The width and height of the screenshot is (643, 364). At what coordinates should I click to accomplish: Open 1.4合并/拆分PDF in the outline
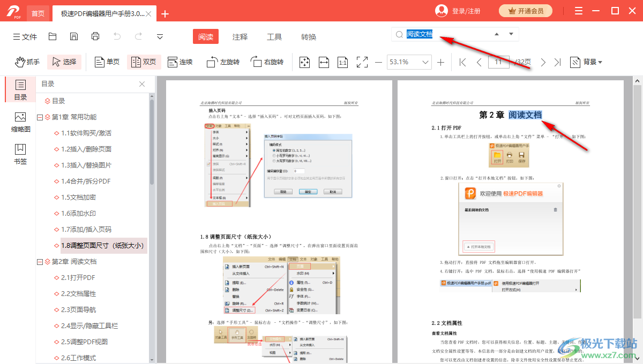(x=85, y=181)
